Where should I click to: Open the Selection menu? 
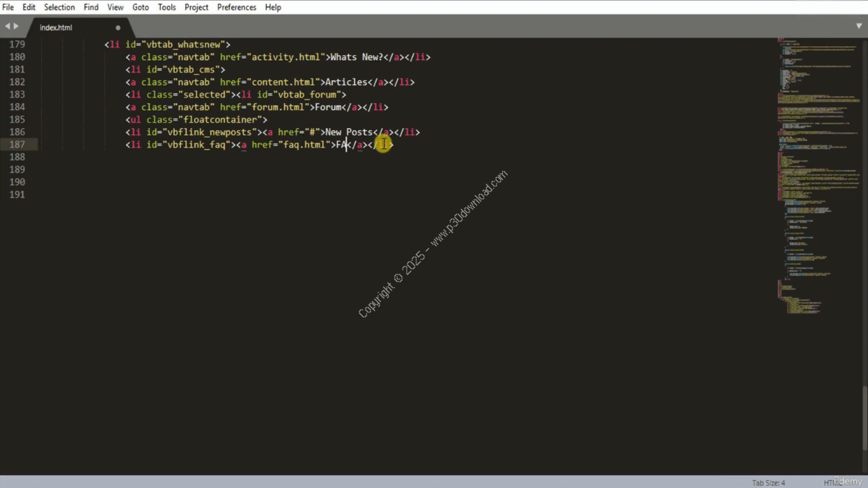tap(60, 7)
